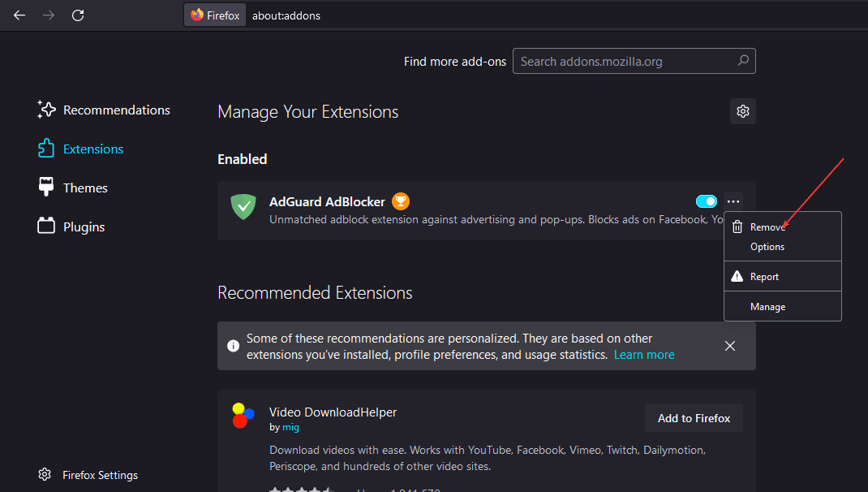Screen dimensions: 868x492
Task: Reload the page with the refresh icon
Action: coord(78,15)
